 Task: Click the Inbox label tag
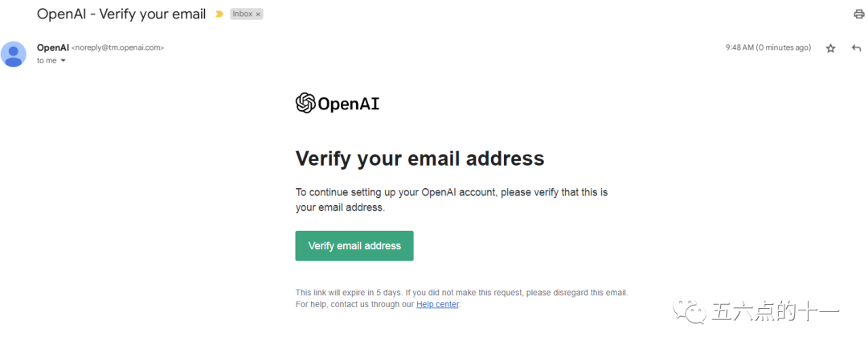pyautogui.click(x=242, y=14)
